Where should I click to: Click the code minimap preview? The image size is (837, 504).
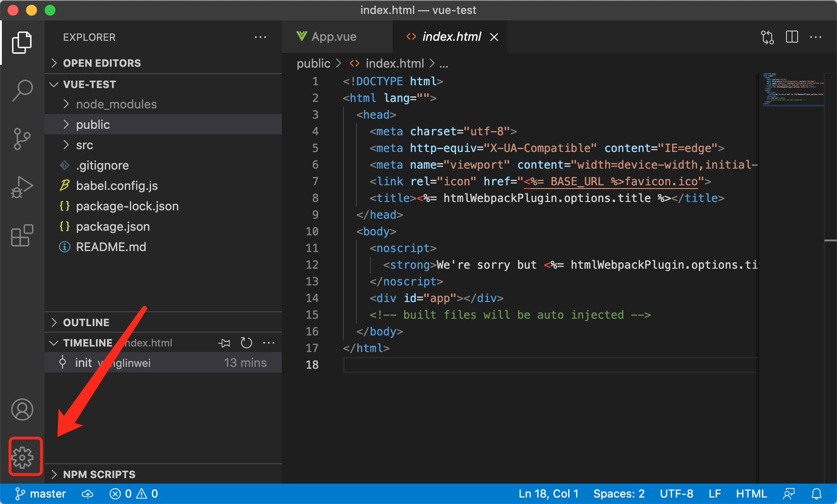793,89
